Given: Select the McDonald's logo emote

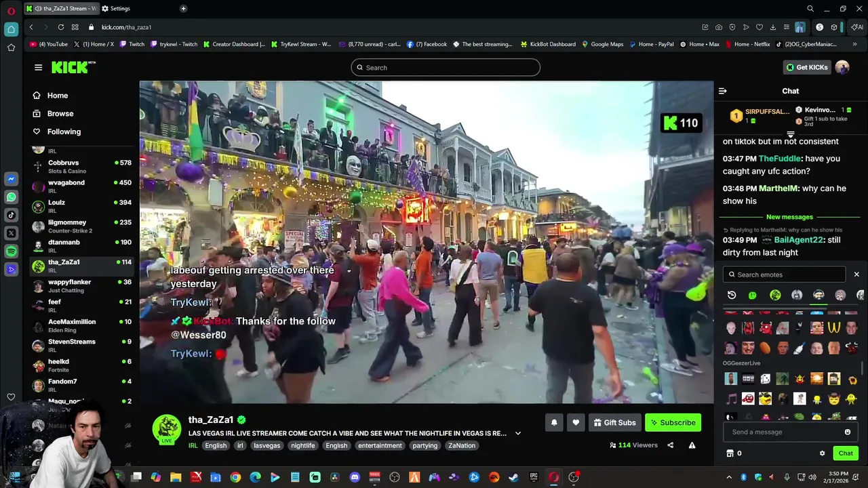Looking at the screenshot, I should tap(833, 328).
